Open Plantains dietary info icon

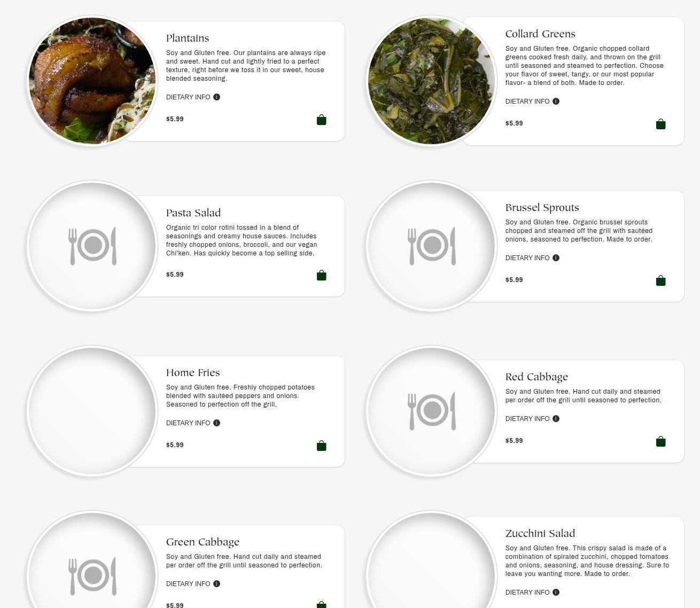coord(216,97)
